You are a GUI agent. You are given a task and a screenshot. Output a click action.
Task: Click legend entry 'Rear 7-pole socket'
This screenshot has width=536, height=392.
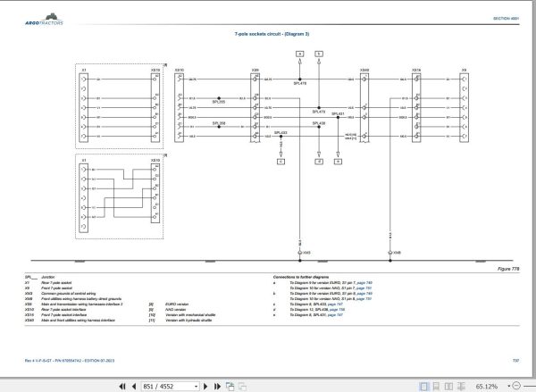[56, 283]
